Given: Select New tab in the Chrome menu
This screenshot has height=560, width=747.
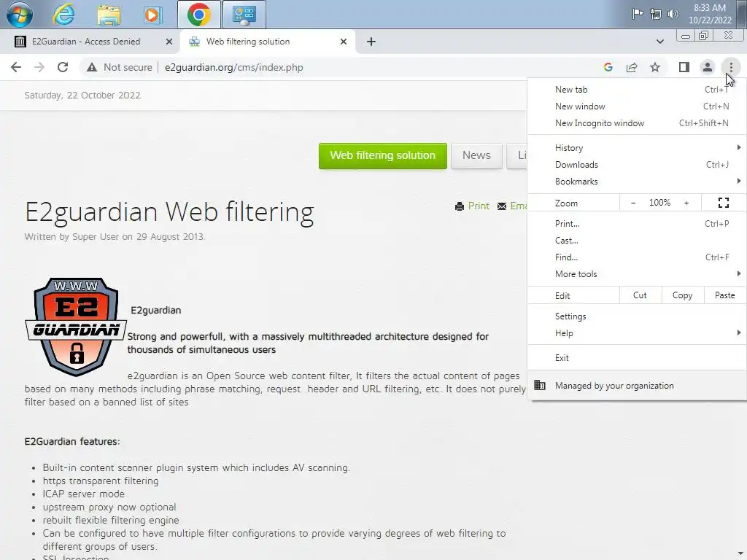Looking at the screenshot, I should (x=637, y=90).
